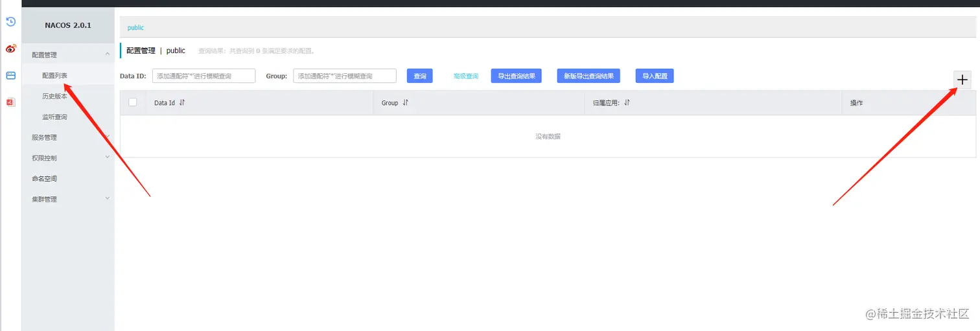Tick the select-all checkbox in table header
Image resolution: width=980 pixels, height=331 pixels.
tap(133, 102)
